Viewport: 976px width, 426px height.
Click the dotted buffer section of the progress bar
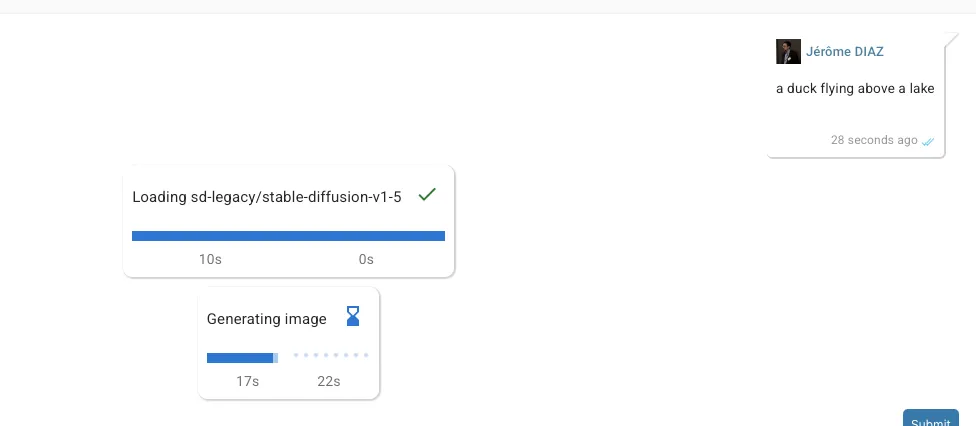(x=331, y=356)
